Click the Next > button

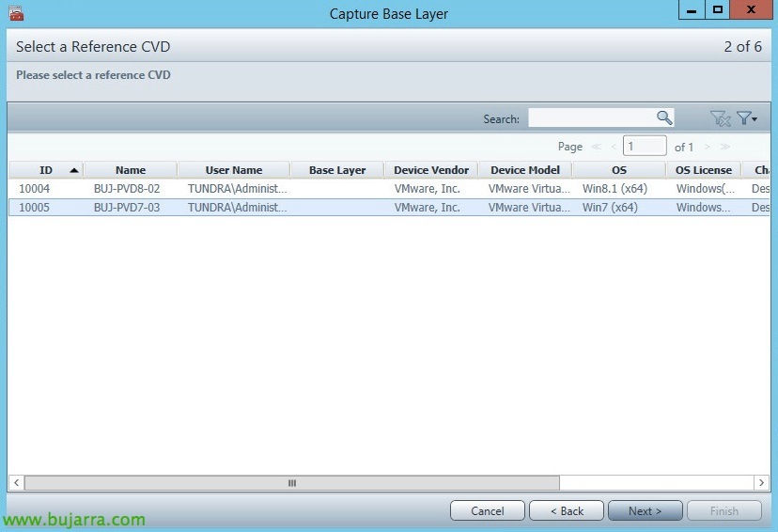click(645, 510)
